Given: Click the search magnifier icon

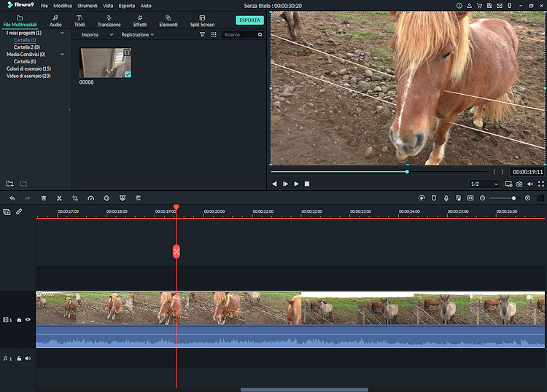Looking at the screenshot, I should coord(260,34).
